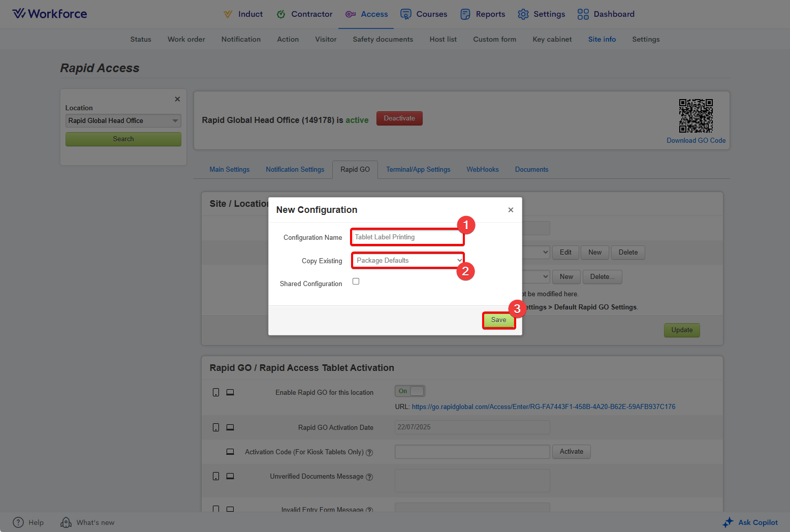Image resolution: width=790 pixels, height=532 pixels.
Task: Click the Workforce logo
Action: [x=50, y=14]
